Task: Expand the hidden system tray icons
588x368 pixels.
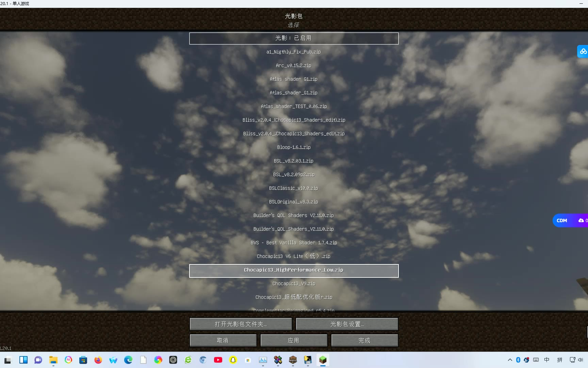Action: point(510,360)
